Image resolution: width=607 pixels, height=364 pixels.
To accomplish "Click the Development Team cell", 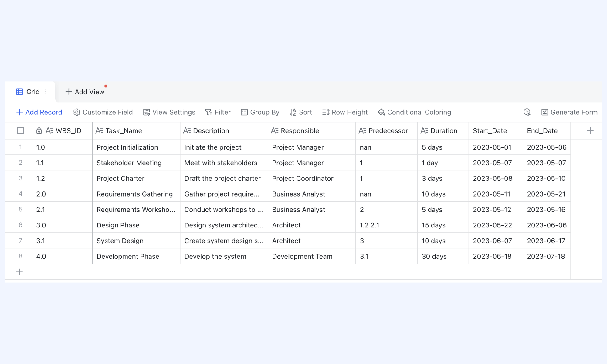I will [x=312, y=256].
